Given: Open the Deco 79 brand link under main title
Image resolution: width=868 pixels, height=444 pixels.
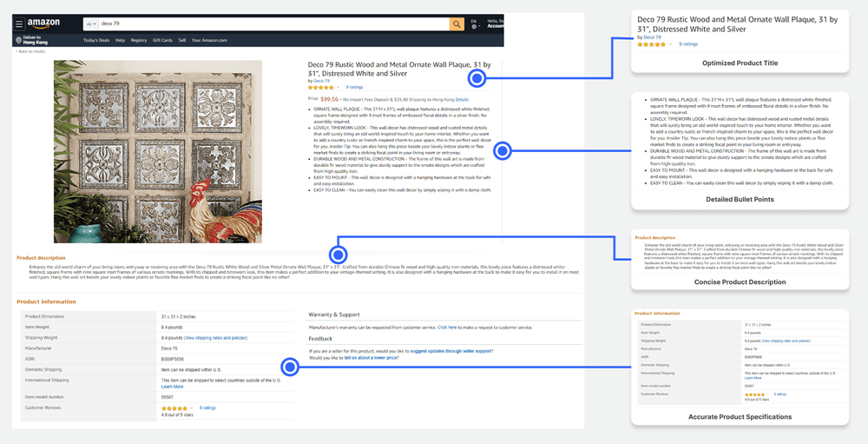Looking at the screenshot, I should [322, 81].
